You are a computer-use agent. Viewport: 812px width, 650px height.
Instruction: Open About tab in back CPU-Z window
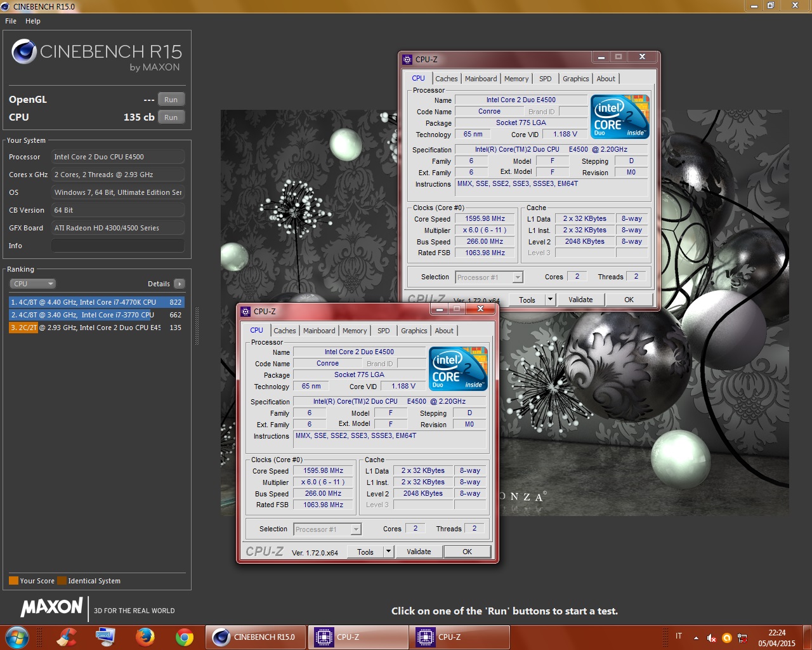[606, 79]
